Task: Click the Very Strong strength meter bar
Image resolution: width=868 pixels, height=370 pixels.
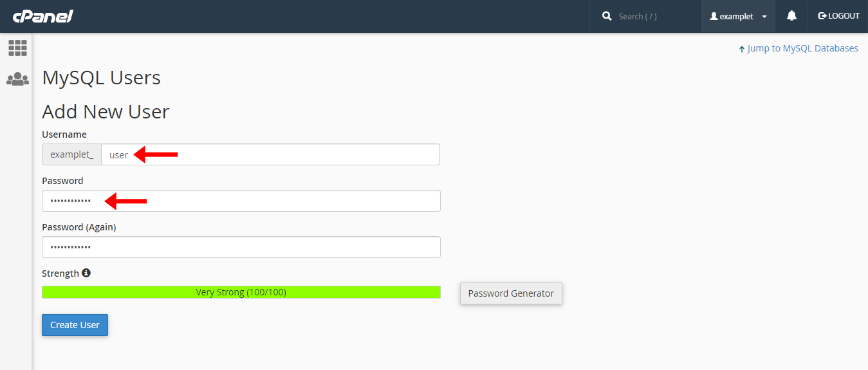Action: pos(241,292)
